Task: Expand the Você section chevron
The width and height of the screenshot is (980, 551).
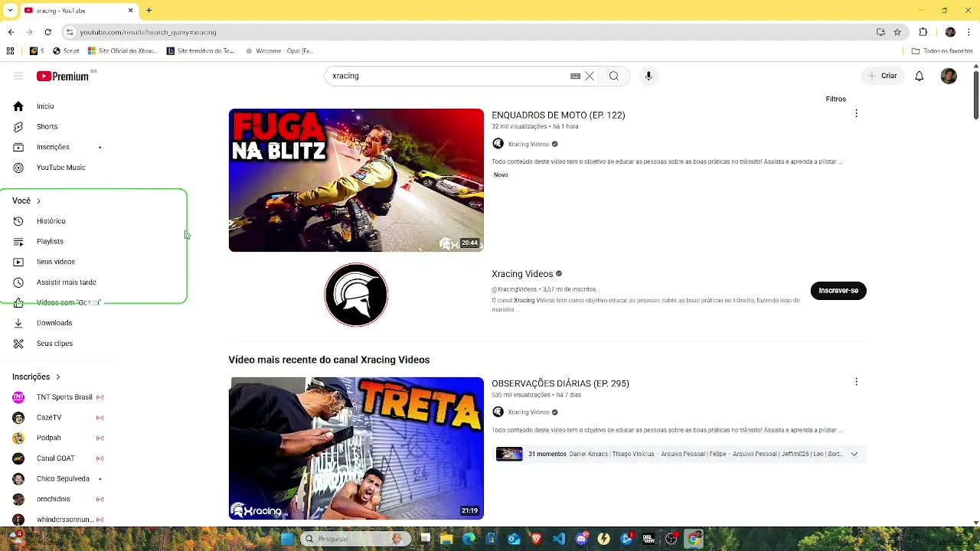Action: coord(38,201)
